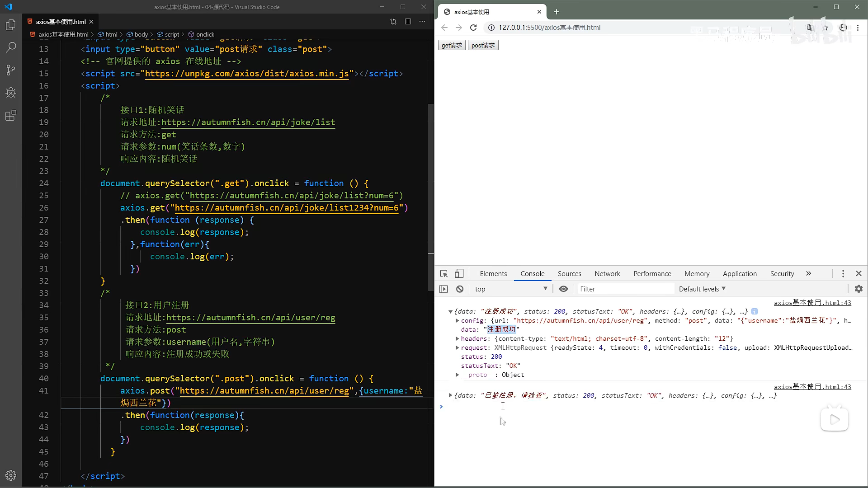
Task: Expand the __proto__ Object entry
Action: click(x=457, y=375)
